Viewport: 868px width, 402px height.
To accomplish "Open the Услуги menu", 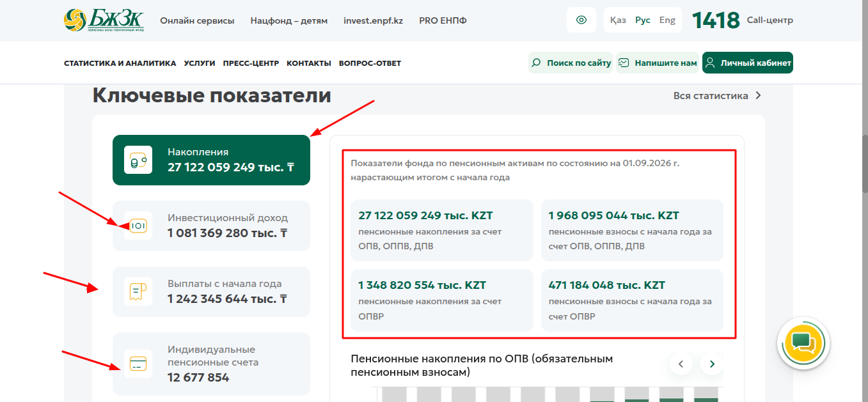I will [200, 63].
